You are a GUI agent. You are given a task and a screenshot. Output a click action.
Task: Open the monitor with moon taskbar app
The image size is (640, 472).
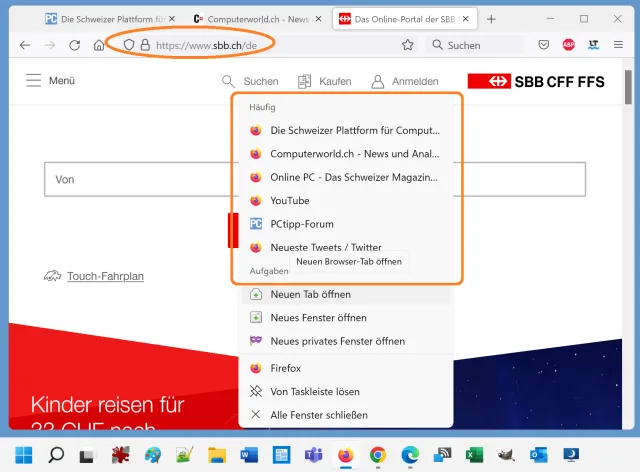click(x=571, y=455)
